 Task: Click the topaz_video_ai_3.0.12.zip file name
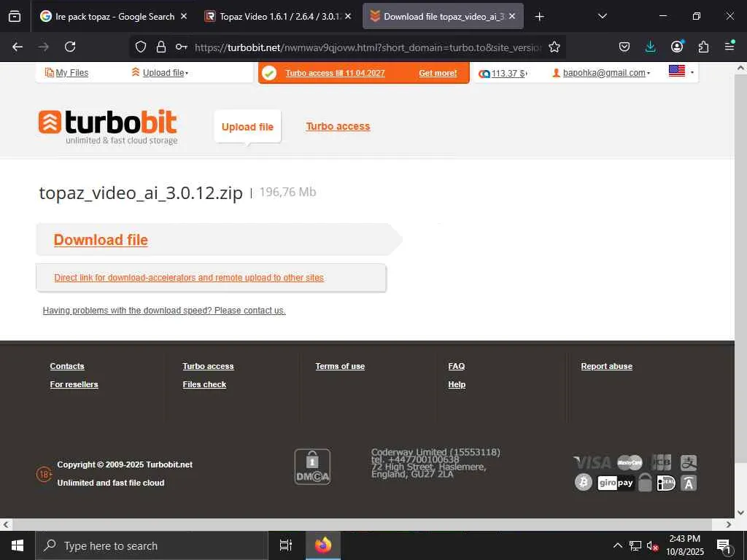point(141,192)
